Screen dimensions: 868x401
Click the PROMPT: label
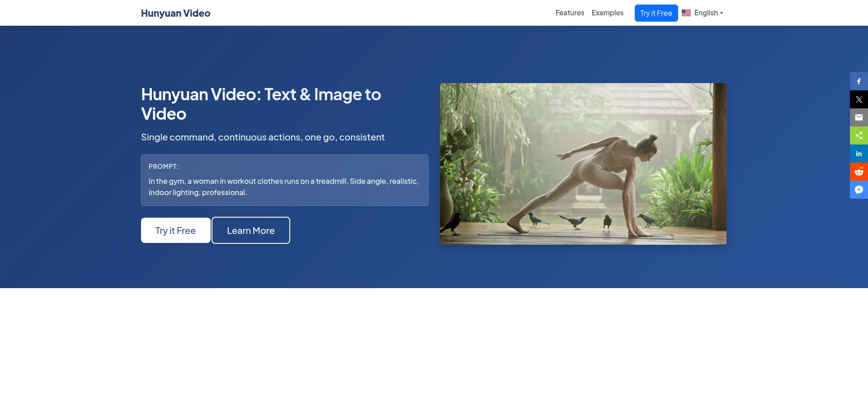click(x=164, y=167)
